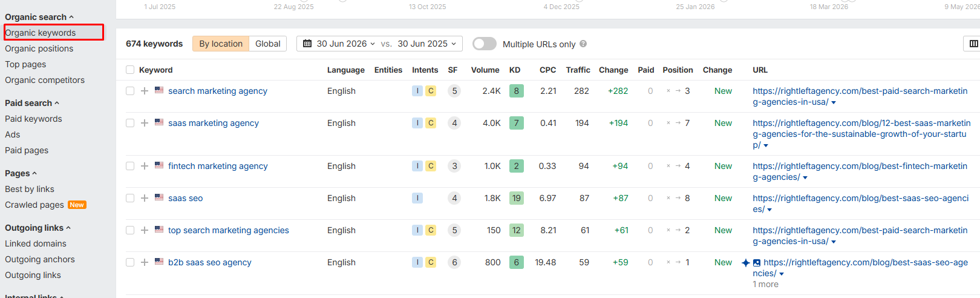Go to Top pages report
Viewport: 980px width, 298px height.
(x=25, y=64)
